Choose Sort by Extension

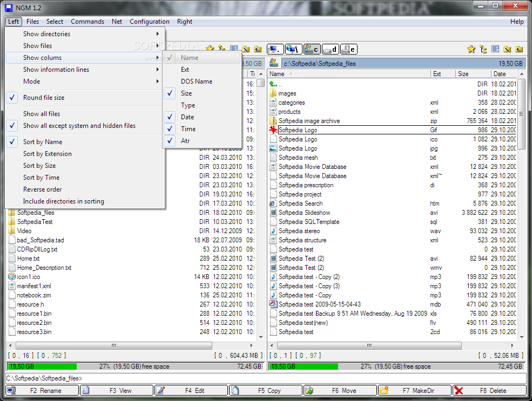(84, 154)
